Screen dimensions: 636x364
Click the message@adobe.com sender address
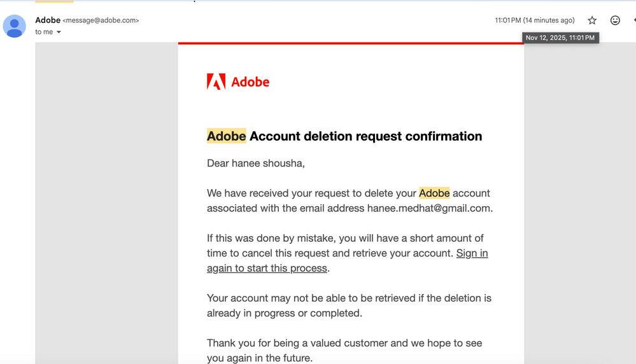tap(101, 20)
